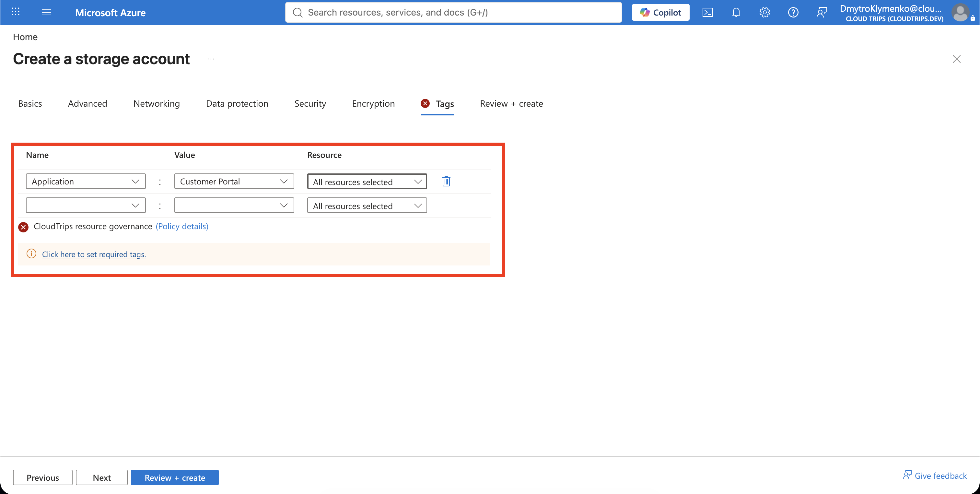Open the empty tag name dropdown

pos(86,206)
